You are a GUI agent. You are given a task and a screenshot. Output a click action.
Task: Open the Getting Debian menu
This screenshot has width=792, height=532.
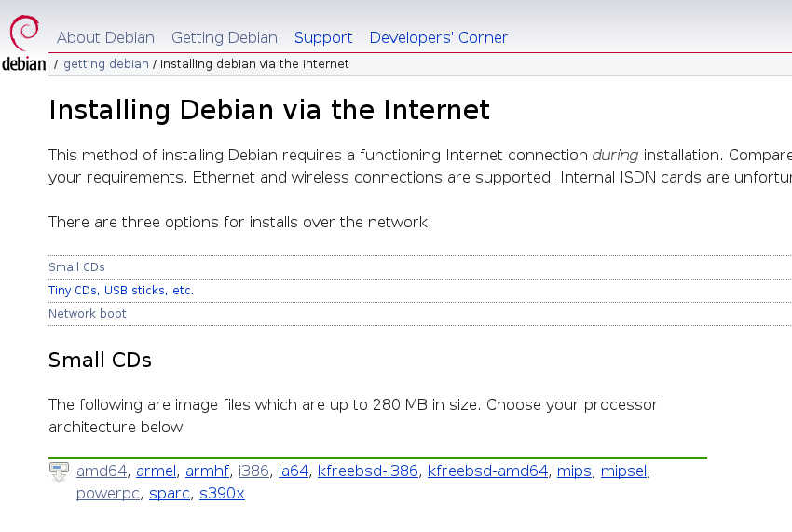pos(225,37)
